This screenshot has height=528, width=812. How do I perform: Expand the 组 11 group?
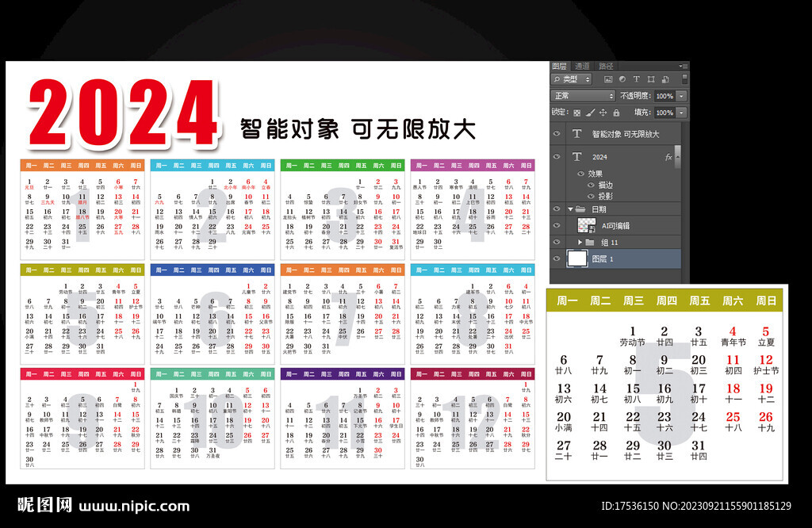tap(580, 242)
